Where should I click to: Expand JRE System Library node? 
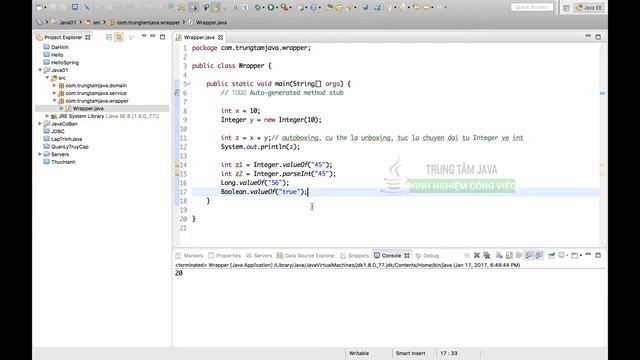(x=47, y=116)
